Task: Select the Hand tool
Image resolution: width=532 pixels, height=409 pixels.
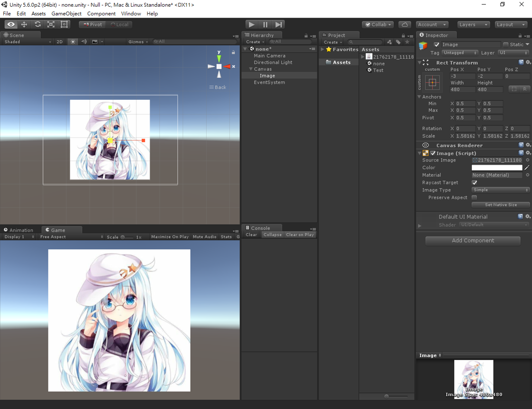Action: coord(10,24)
